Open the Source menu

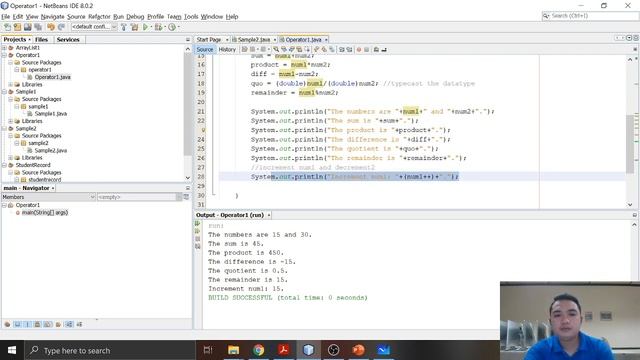[x=76, y=17]
